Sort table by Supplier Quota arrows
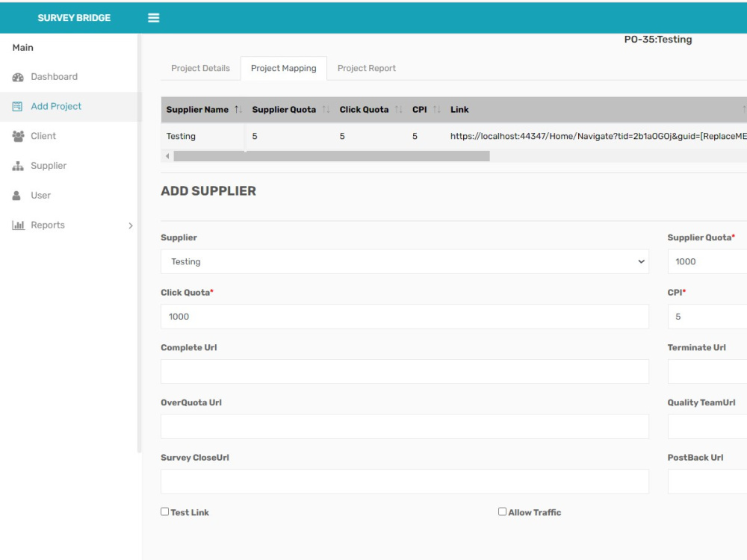Image resolution: width=747 pixels, height=560 pixels. (326, 110)
